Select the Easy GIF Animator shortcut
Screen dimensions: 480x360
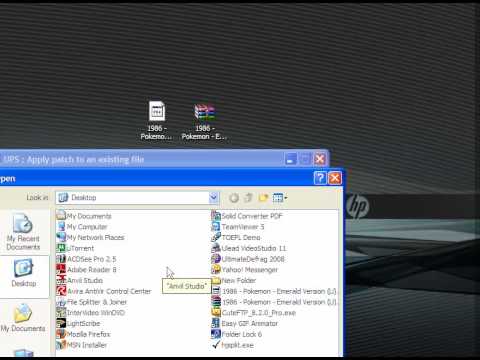tap(245, 323)
